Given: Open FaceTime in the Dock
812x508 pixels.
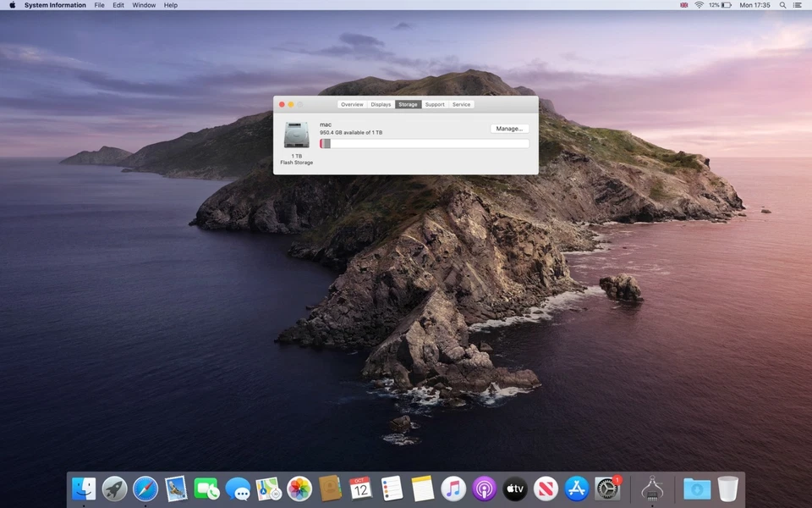Looking at the screenshot, I should tap(206, 489).
